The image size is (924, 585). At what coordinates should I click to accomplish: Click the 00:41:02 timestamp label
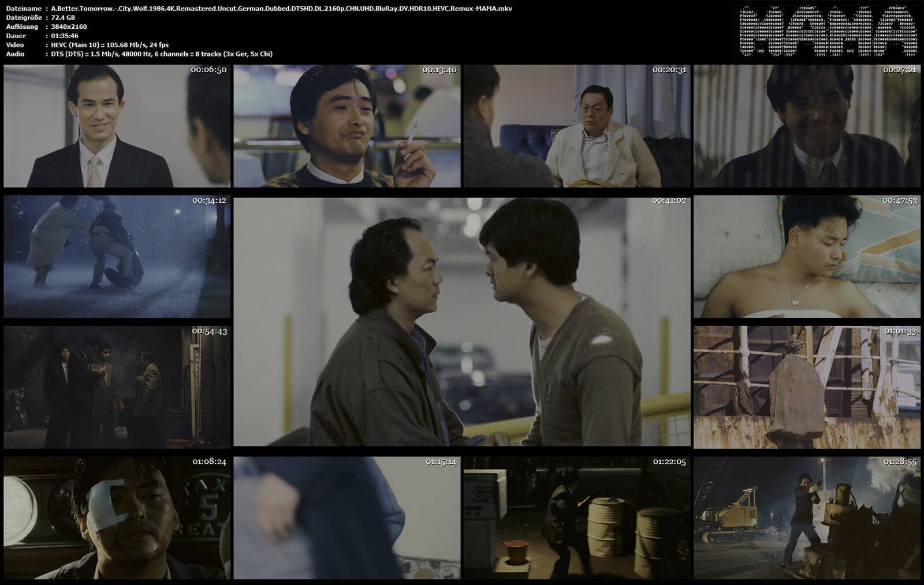669,200
